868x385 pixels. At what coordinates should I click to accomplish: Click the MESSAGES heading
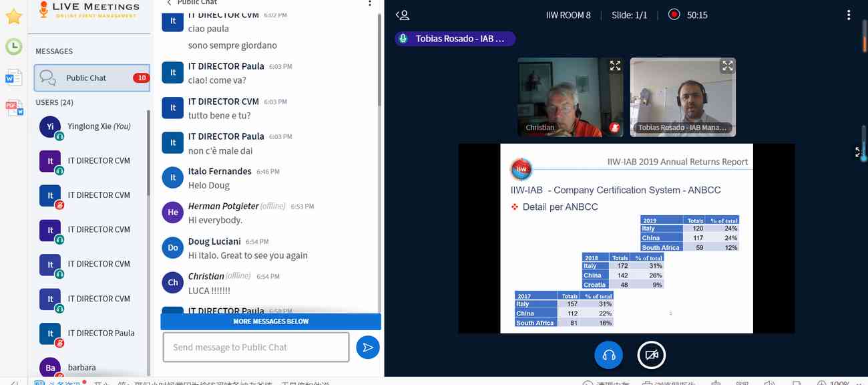pyautogui.click(x=54, y=51)
